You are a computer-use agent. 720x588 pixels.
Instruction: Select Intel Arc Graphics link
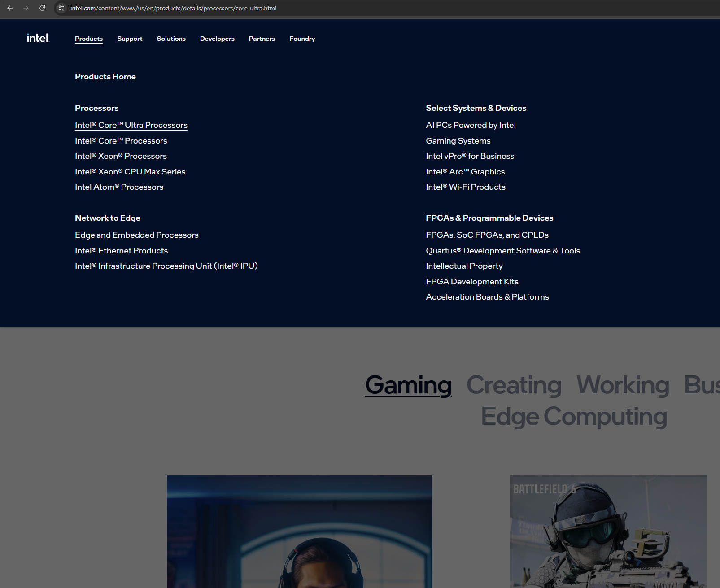click(x=465, y=172)
